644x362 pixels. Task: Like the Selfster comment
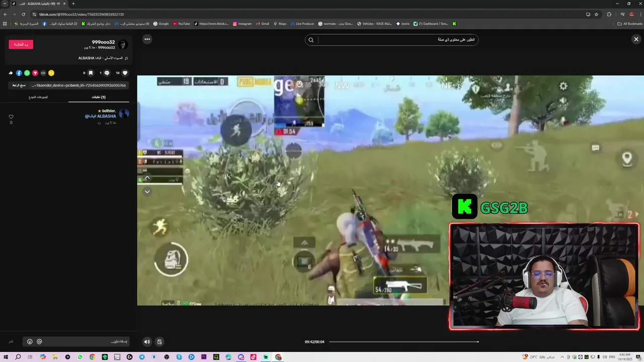coord(11,117)
